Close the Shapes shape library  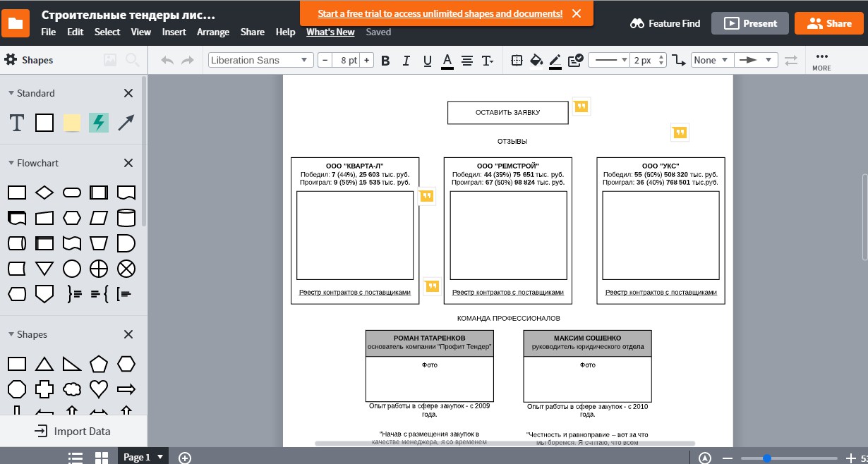point(128,334)
